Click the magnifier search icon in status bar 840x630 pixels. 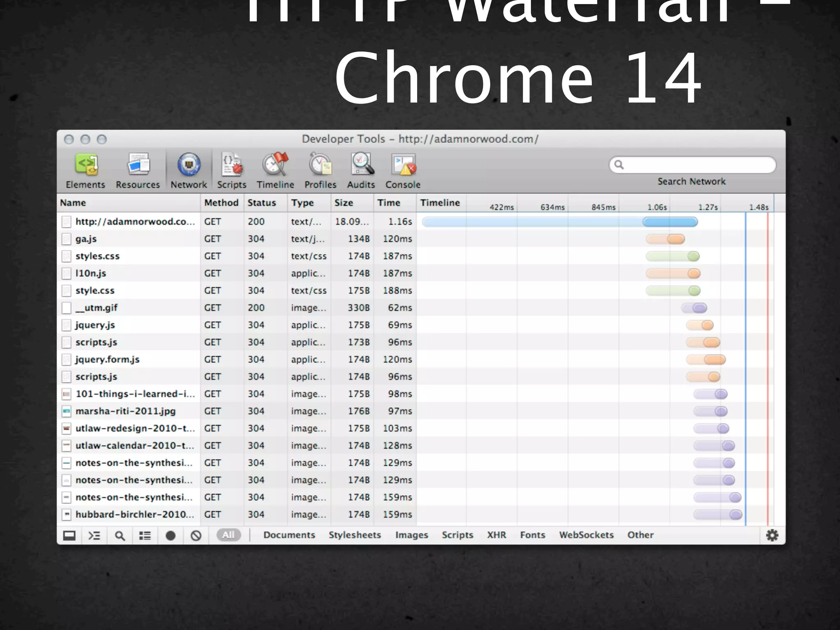pos(120,535)
